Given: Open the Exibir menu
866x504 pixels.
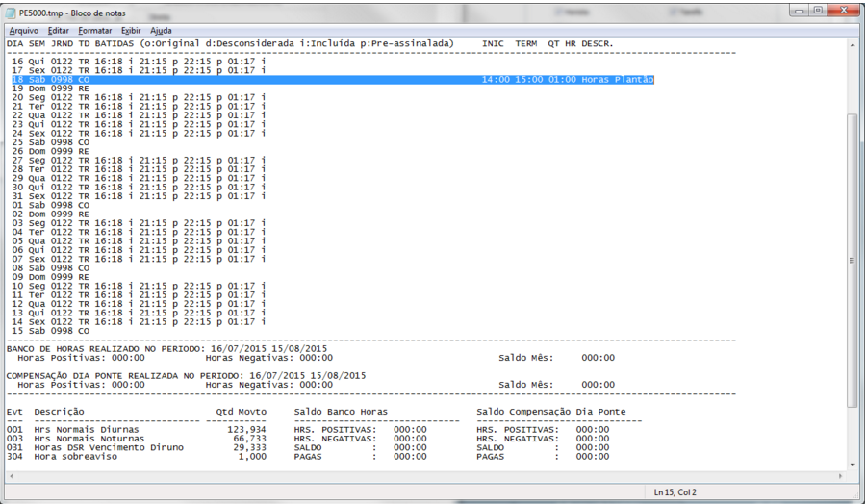Looking at the screenshot, I should pos(131,31).
